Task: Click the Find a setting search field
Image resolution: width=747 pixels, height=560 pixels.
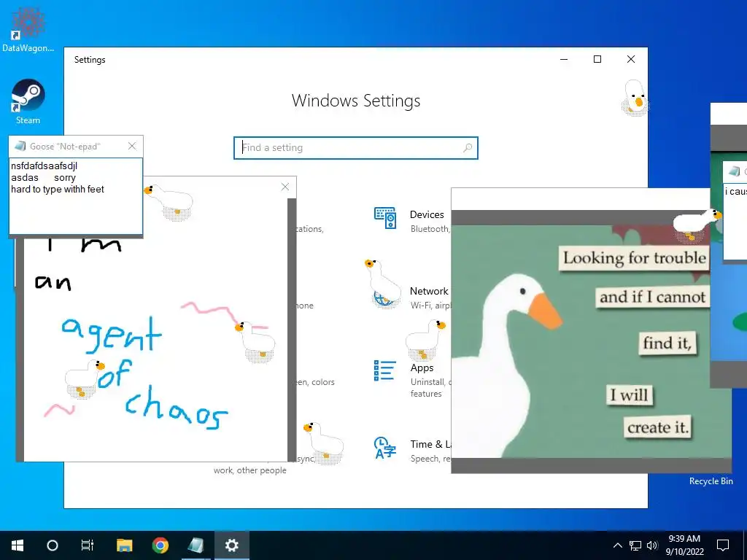Action: (356, 147)
